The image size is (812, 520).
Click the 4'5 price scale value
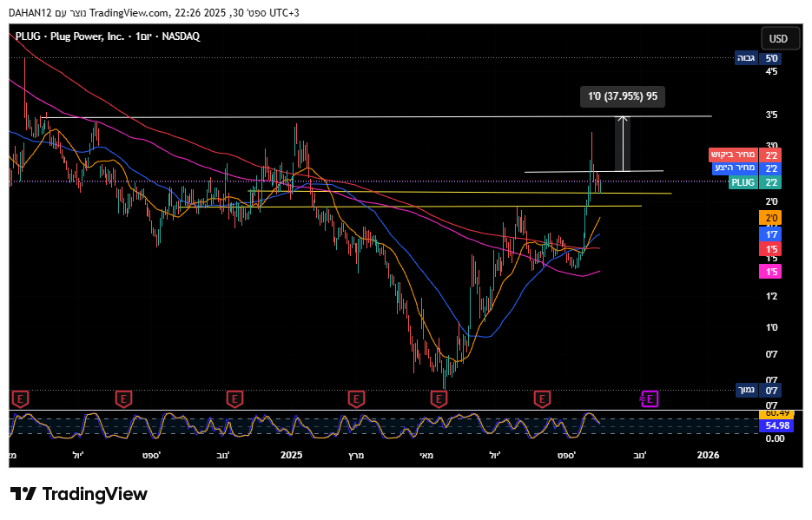pos(771,71)
